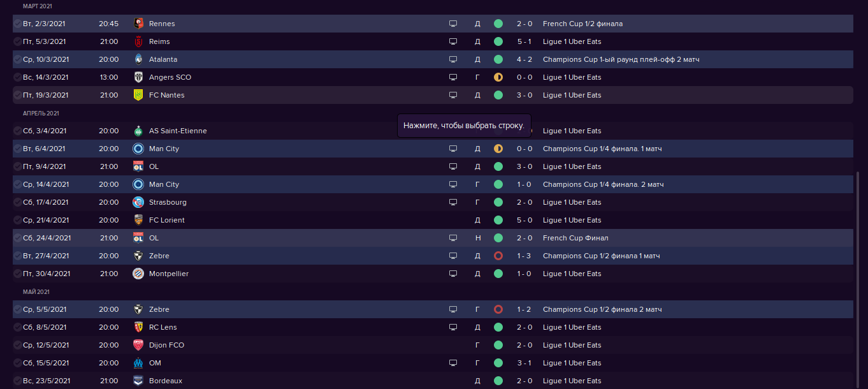The height and width of the screenshot is (389, 868).
Task: Click the TV broadcast icon on Reims row
Action: (x=453, y=41)
